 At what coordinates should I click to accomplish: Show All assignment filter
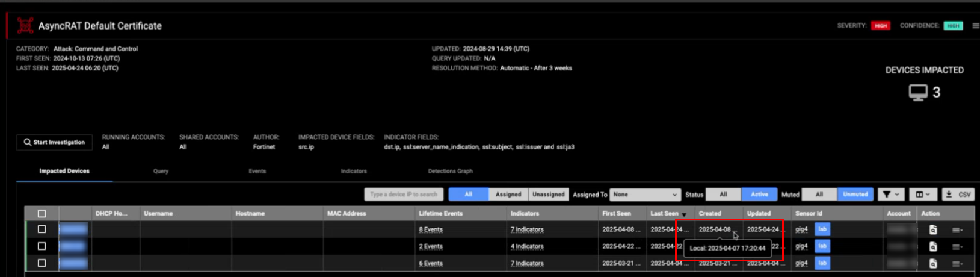pyautogui.click(x=468, y=195)
